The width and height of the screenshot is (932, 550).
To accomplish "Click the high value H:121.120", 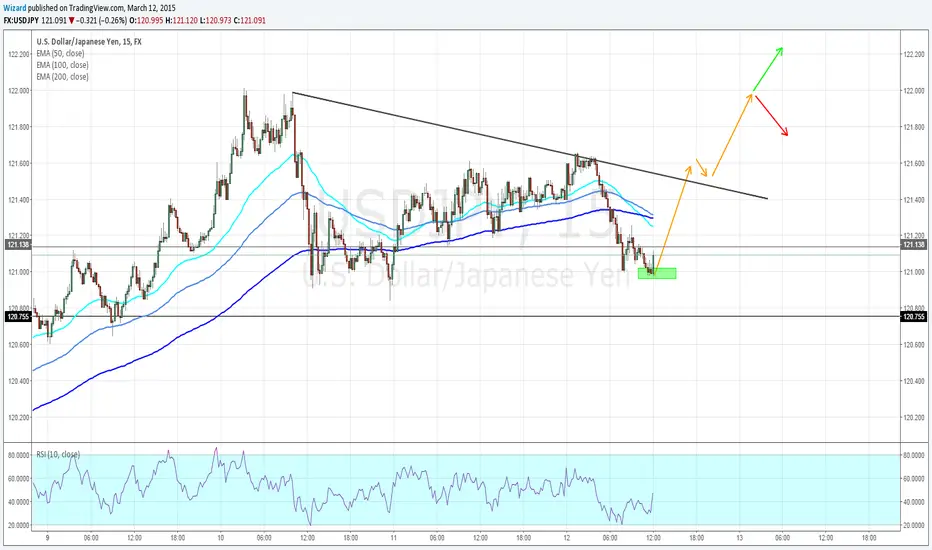I will 181,20.
